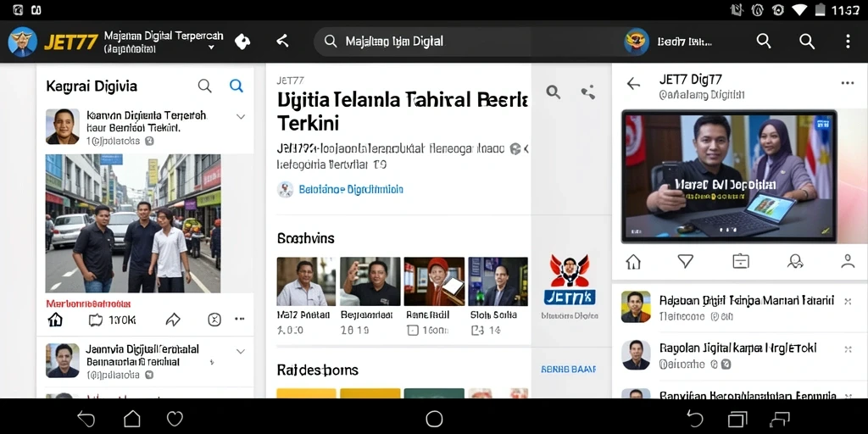Click the red Marbonnbeahrotas link
The image size is (868, 434).
tap(88, 303)
